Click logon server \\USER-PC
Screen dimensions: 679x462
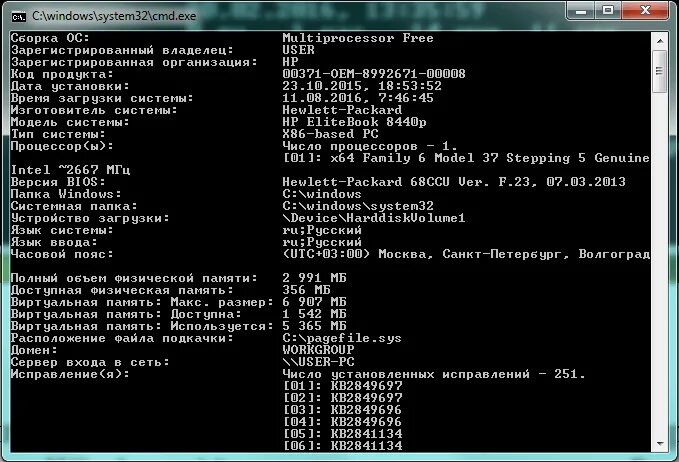(x=318, y=362)
